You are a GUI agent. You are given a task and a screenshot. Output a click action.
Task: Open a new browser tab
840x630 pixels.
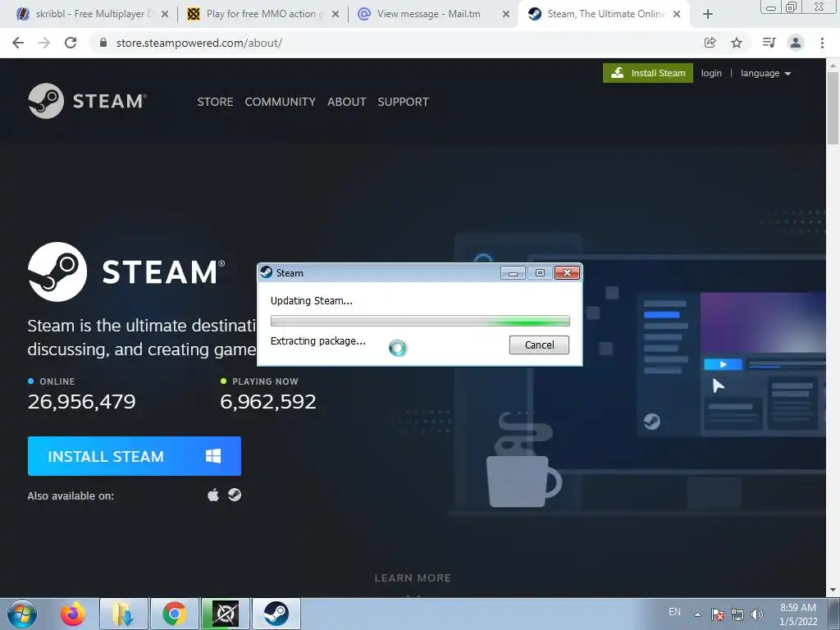(x=708, y=15)
